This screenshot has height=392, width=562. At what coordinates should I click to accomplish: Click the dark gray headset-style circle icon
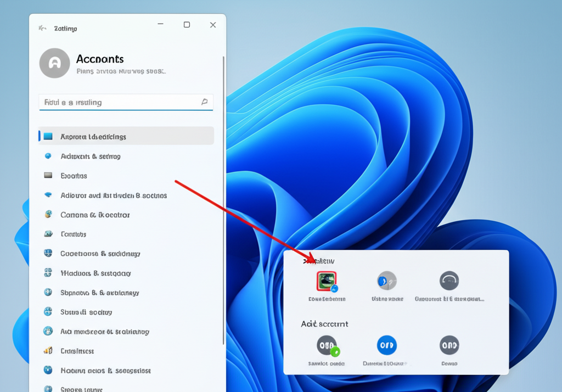pos(449,281)
